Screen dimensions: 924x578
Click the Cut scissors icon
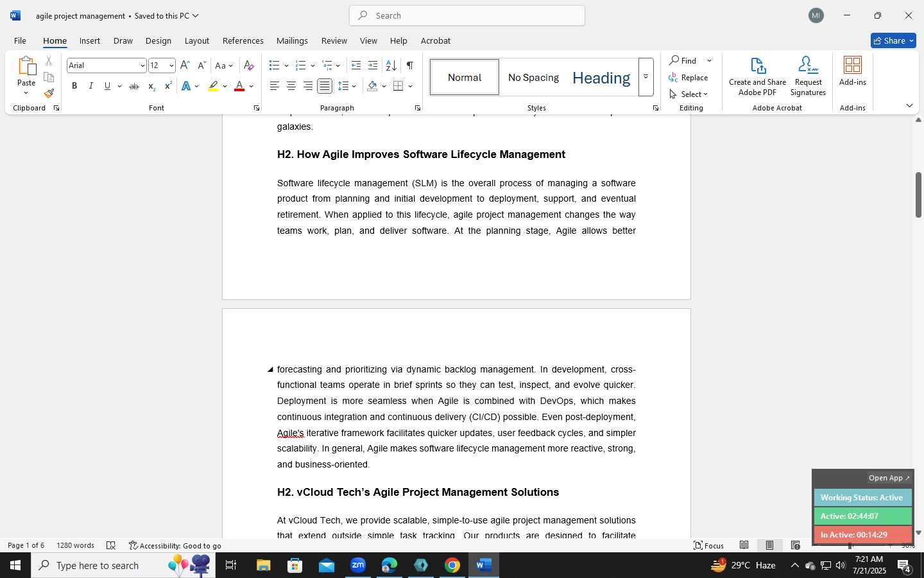tap(49, 61)
